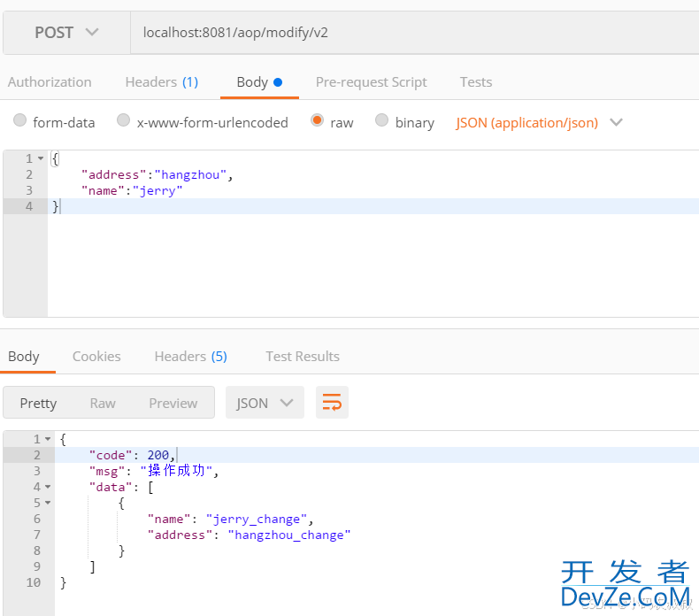Collapse the "data" array fold arrow on line 4

48,487
